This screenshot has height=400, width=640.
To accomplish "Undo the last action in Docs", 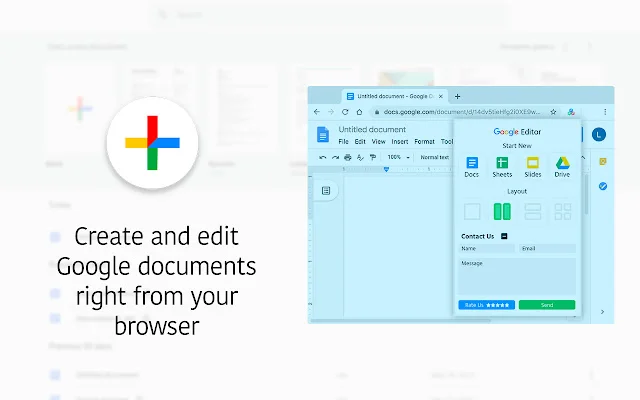I will [322, 157].
